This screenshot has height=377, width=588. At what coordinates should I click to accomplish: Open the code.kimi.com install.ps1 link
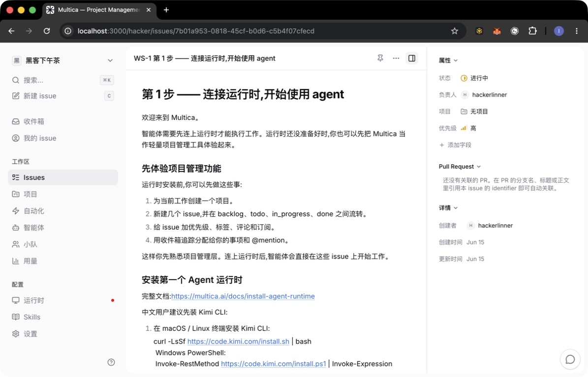(x=274, y=364)
